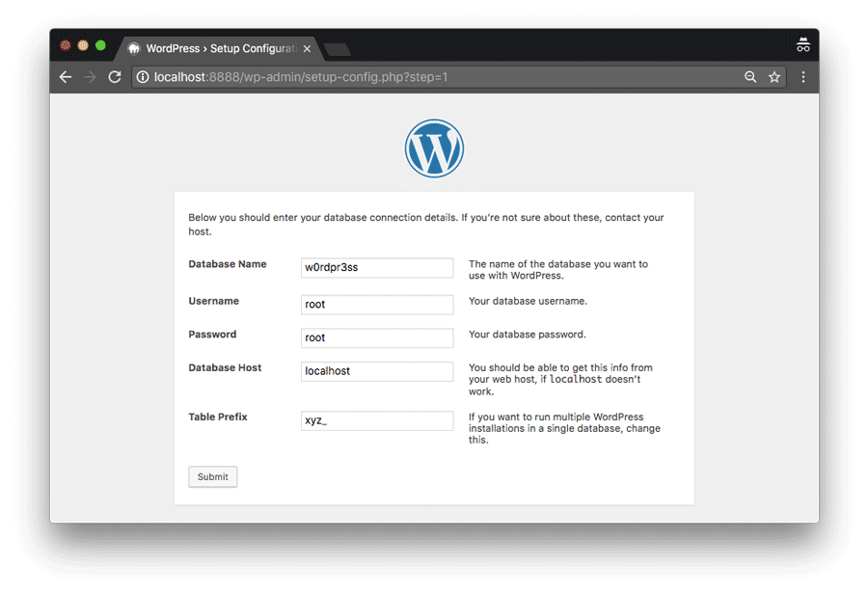868x593 pixels.
Task: Select the Username field containing root
Action: tap(376, 304)
